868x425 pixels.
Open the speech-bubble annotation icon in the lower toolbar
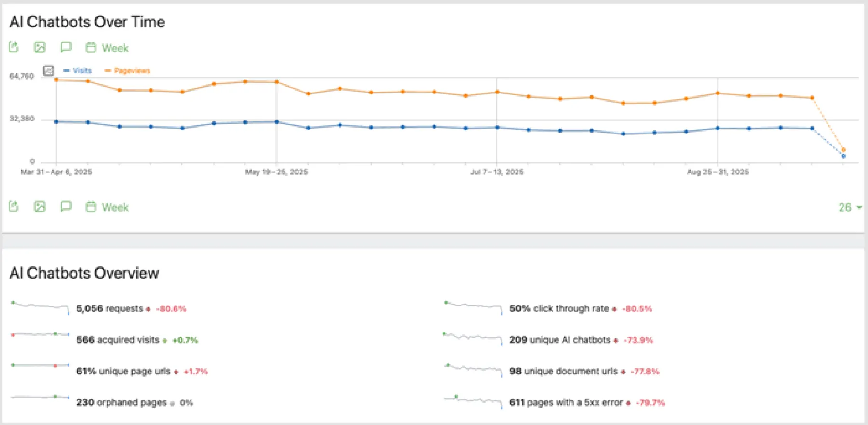[x=66, y=207]
